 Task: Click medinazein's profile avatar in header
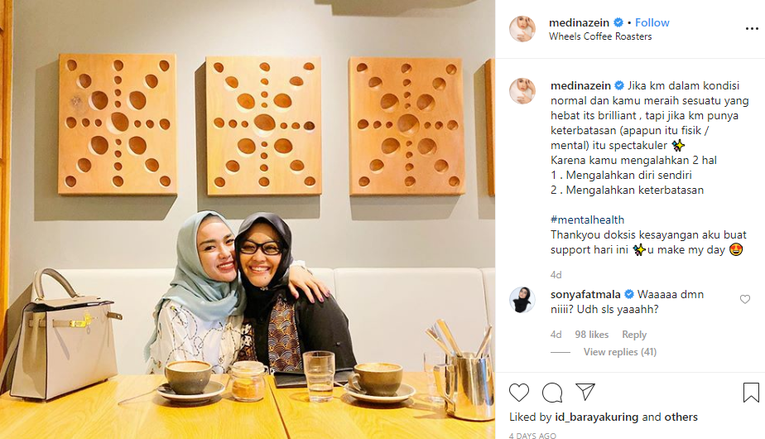523,29
